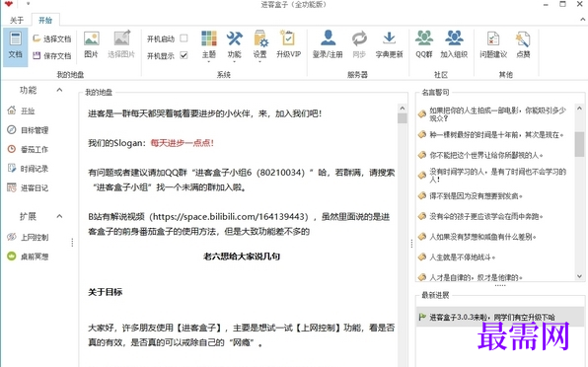Open the 进客盒子3.0.3 news item
The height and width of the screenshot is (367, 588).
pos(500,317)
